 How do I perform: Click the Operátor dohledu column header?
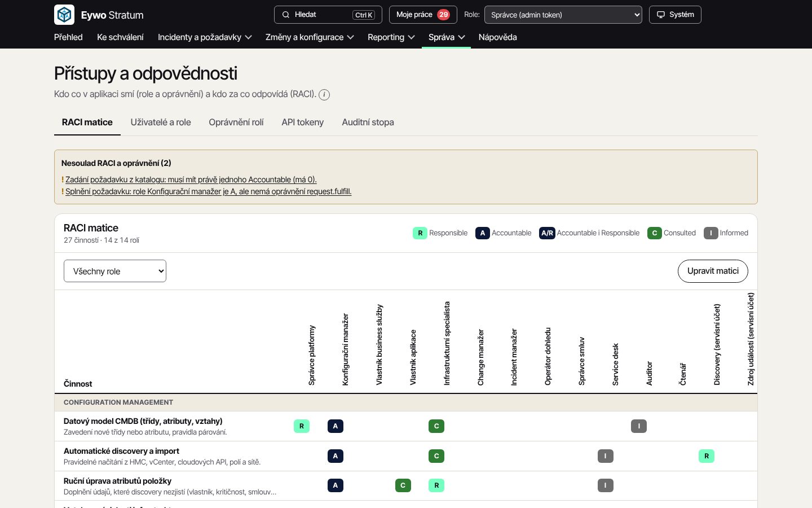[x=548, y=356]
